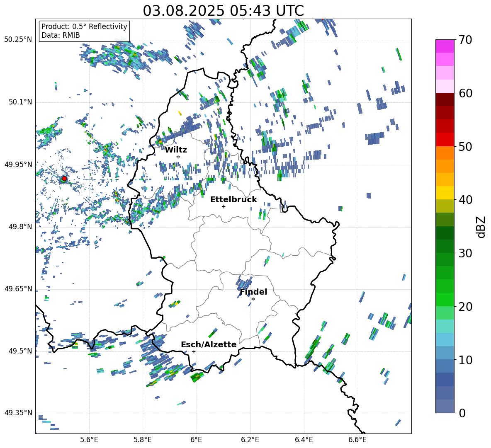The image size is (491, 448).
Task: Click the colorbar tick label 10
Action: tap(465, 360)
